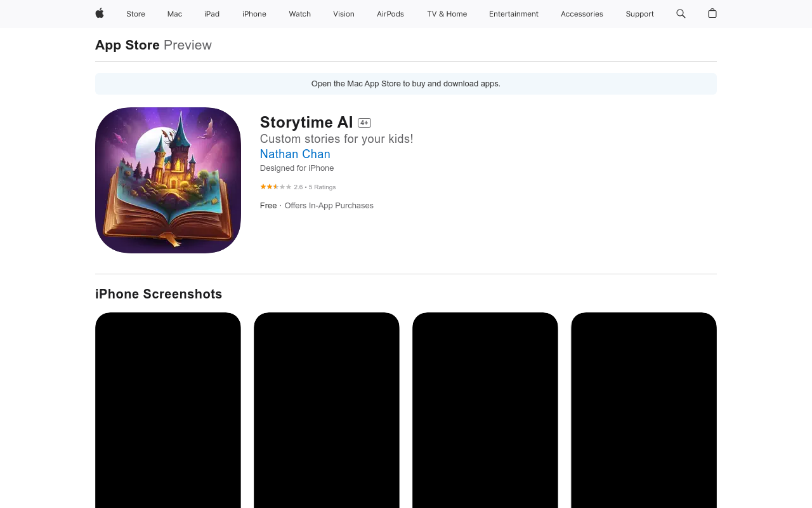This screenshot has width=812, height=508.
Task: Open the Store menu
Action: pos(136,14)
